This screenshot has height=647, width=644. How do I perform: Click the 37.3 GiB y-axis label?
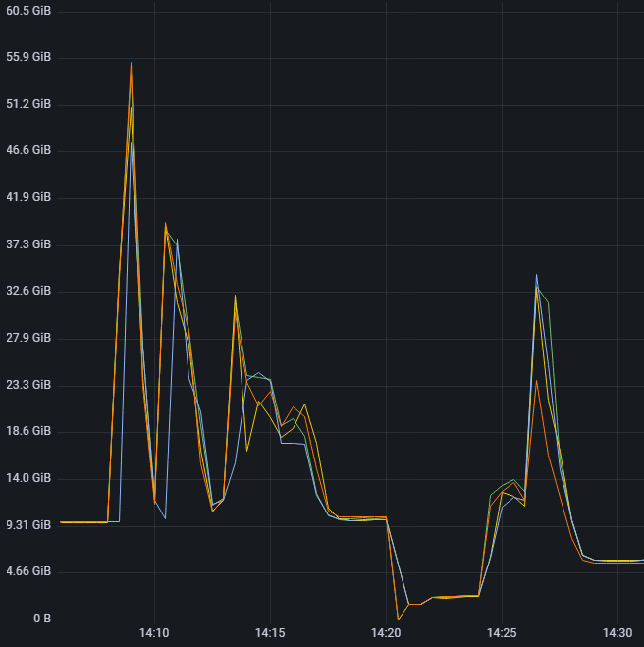(28, 244)
